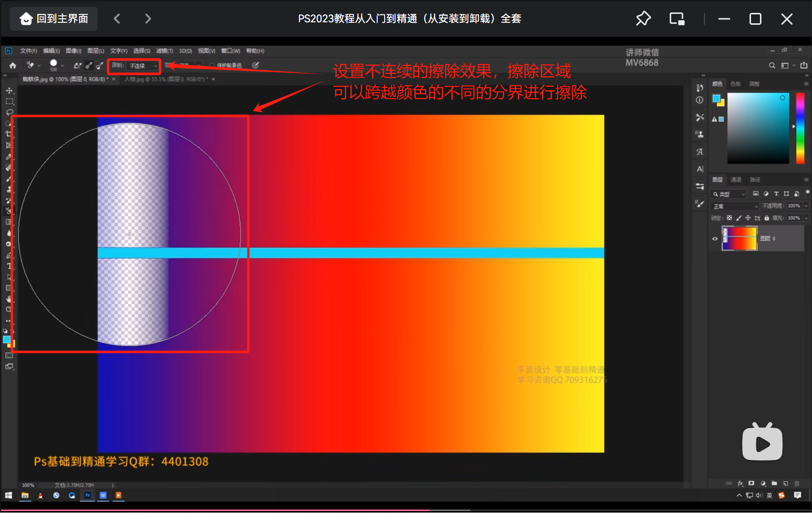Switch to the 通道 panel tab

[x=736, y=179]
